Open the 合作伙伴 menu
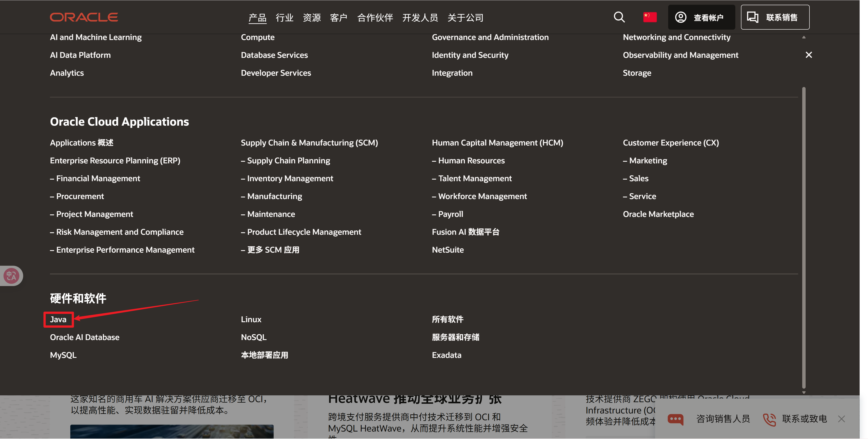This screenshot has height=439, width=868. pyautogui.click(x=375, y=18)
